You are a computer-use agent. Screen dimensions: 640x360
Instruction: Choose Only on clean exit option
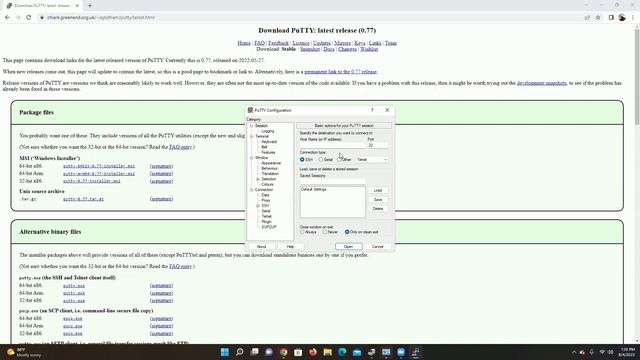click(x=347, y=232)
